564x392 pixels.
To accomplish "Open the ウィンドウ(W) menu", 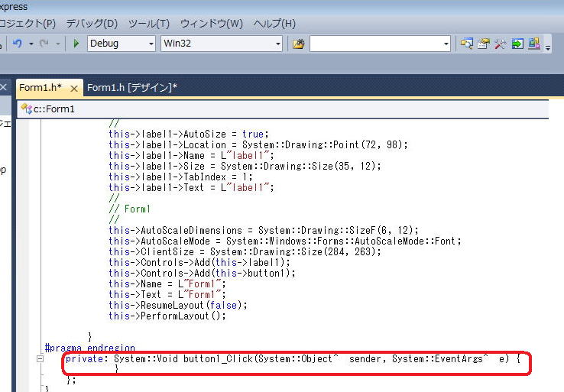I will (211, 24).
